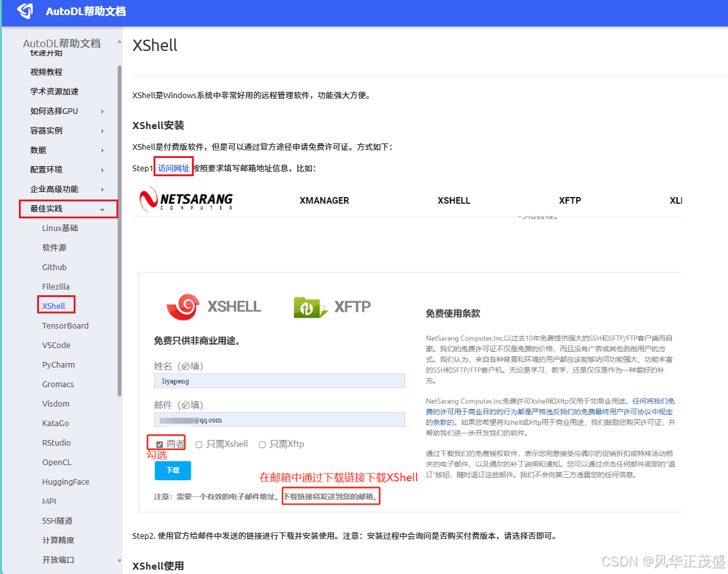This screenshot has width=728, height=574.
Task: Click the NETSARANG Computer logo
Action: point(185,199)
